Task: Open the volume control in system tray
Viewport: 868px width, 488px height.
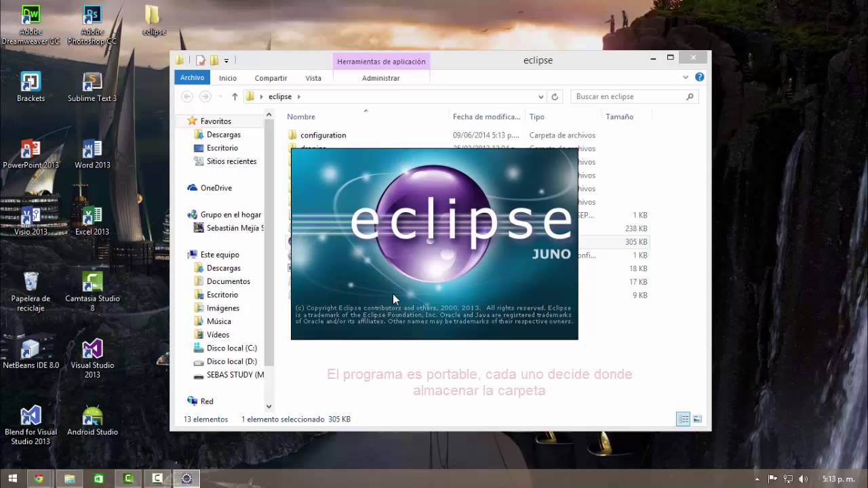Action: pyautogui.click(x=804, y=479)
